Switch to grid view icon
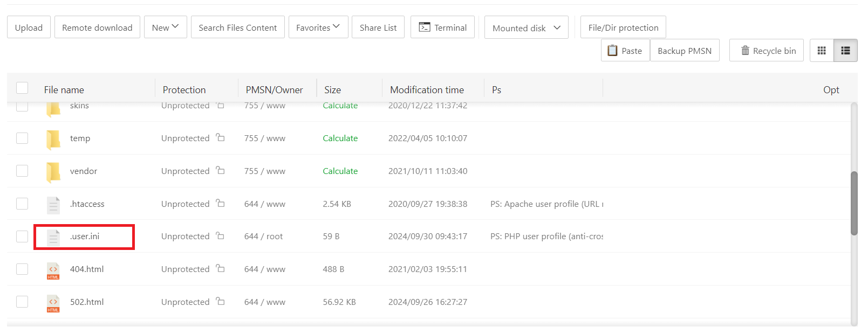 822,51
